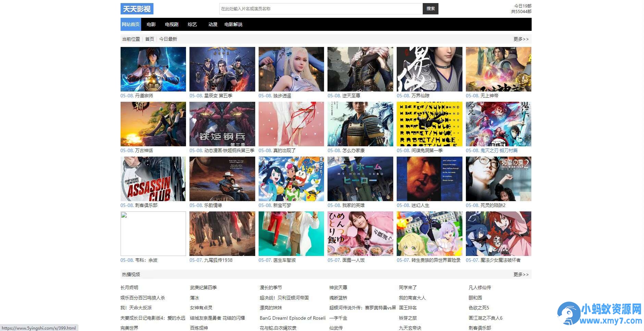Open the 面露一人饭 poster thumbnail
Image resolution: width=644 pixels, height=331 pixels.
pyautogui.click(x=360, y=234)
